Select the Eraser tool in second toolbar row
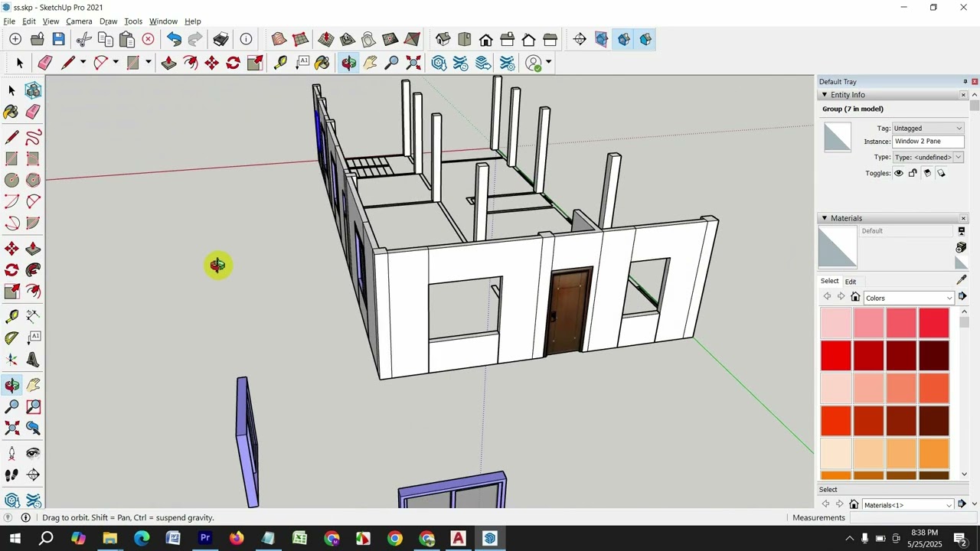This screenshot has height=551, width=980. click(44, 63)
